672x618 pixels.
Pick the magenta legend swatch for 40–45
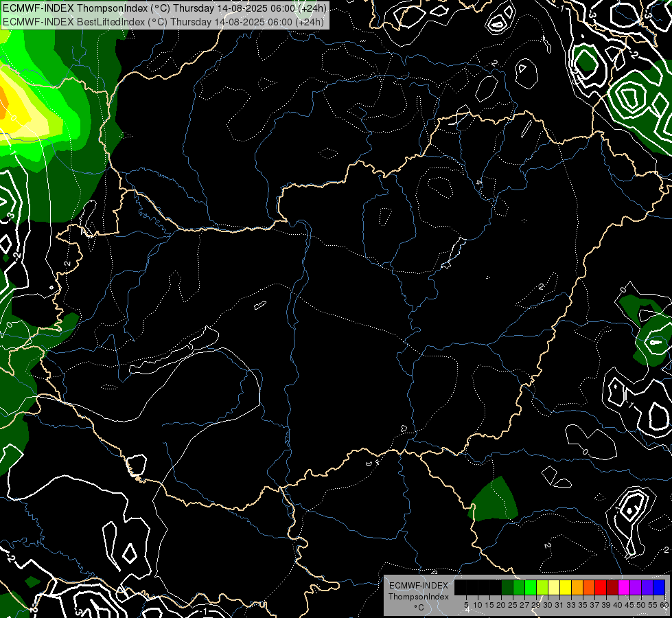tap(624, 587)
